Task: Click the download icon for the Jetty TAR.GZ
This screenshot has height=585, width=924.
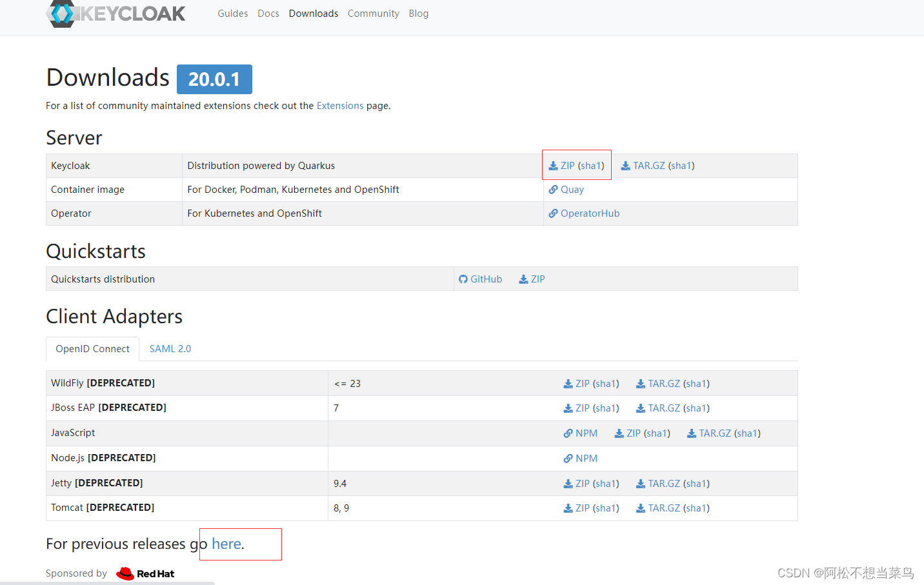Action: pyautogui.click(x=641, y=484)
